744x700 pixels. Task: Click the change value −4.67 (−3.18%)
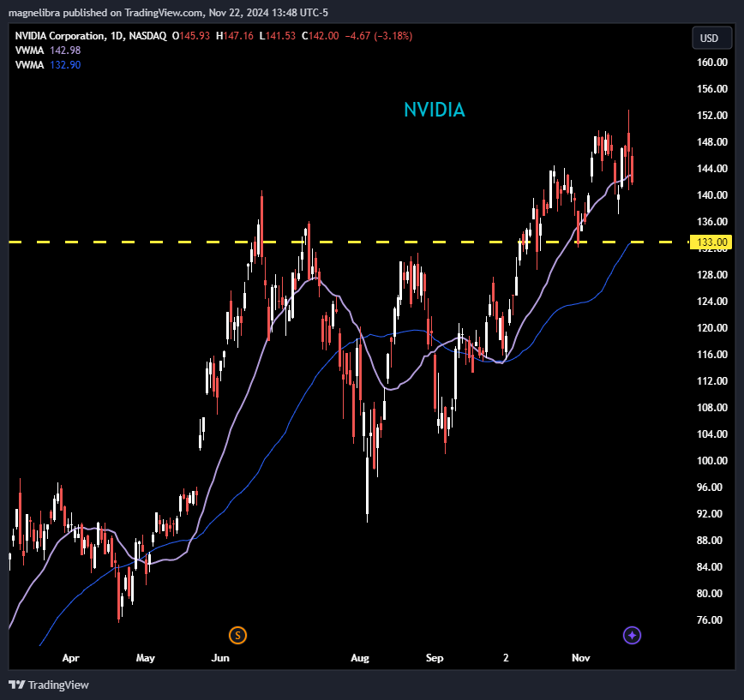(x=379, y=36)
